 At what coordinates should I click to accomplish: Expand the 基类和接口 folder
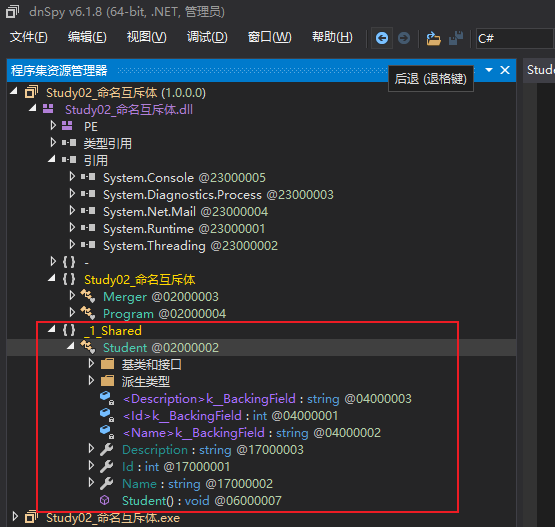[x=91, y=363]
